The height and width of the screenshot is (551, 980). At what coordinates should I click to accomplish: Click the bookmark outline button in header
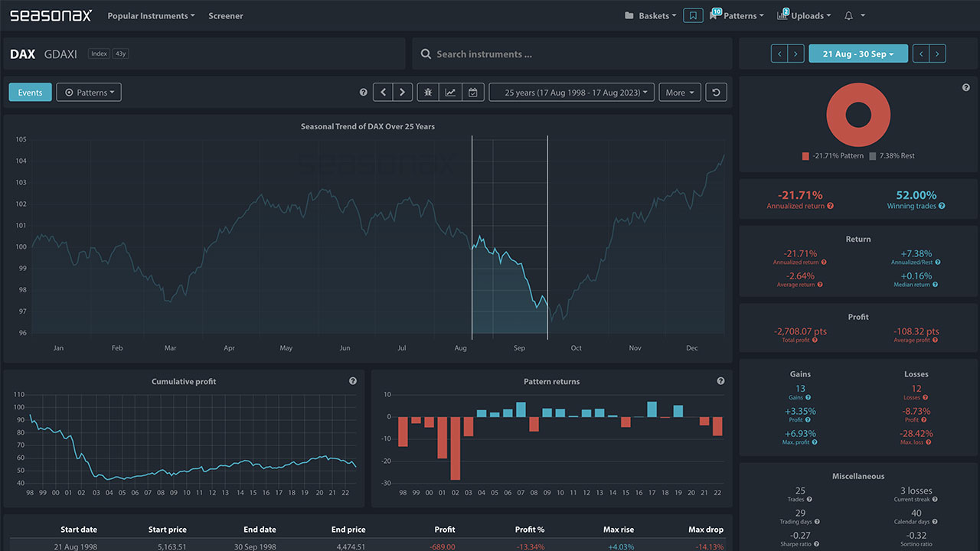pyautogui.click(x=693, y=15)
